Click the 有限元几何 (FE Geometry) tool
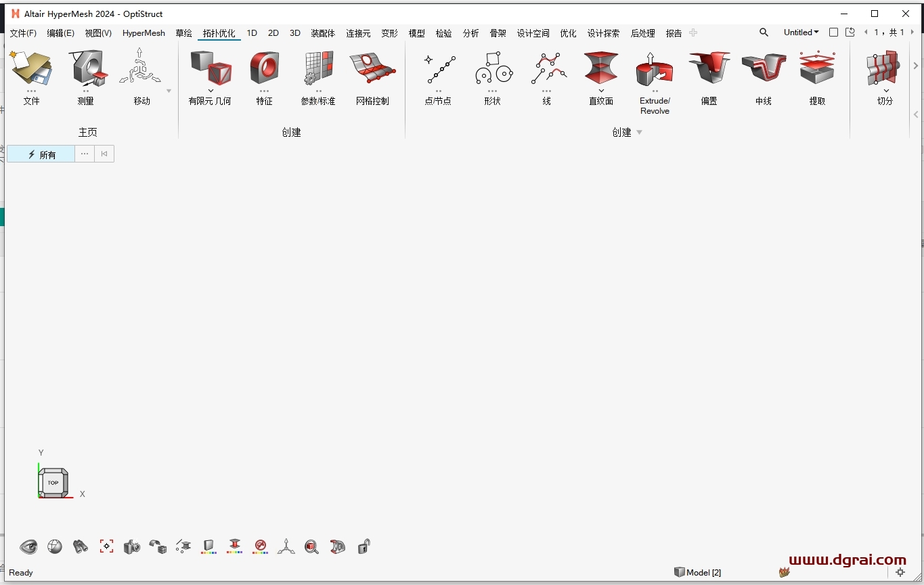The width and height of the screenshot is (924, 585). pyautogui.click(x=210, y=68)
